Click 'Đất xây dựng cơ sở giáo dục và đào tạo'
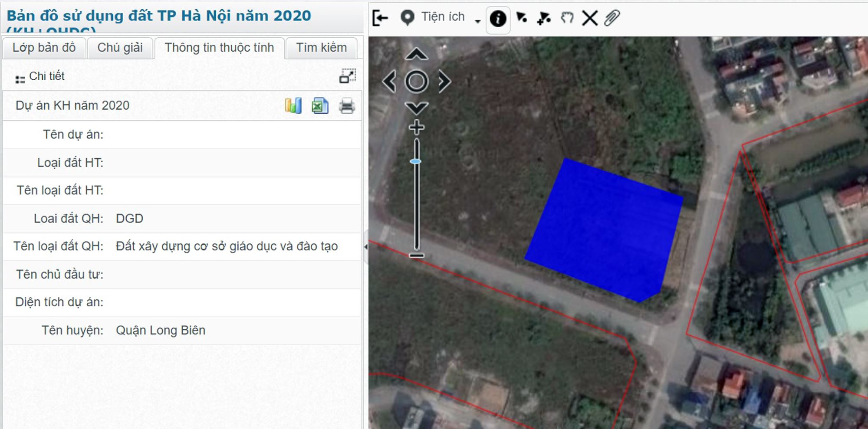This screenshot has width=868, height=429. click(x=227, y=246)
